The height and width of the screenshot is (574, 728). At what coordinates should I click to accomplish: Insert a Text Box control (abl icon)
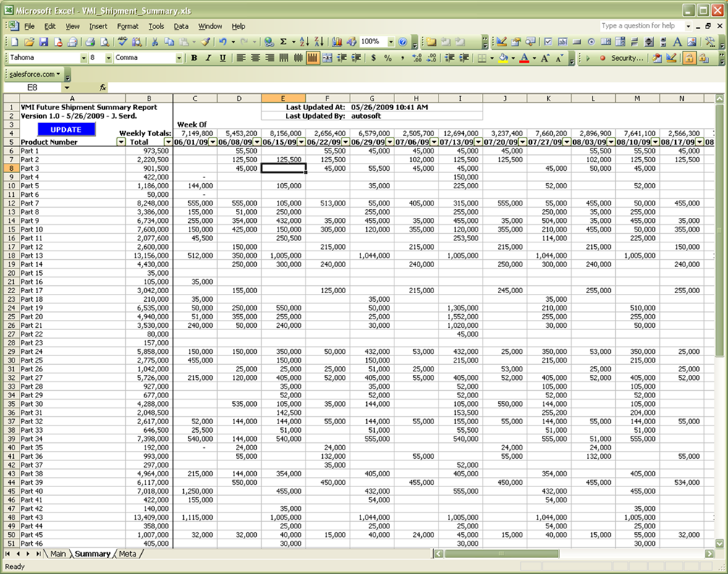(x=562, y=42)
